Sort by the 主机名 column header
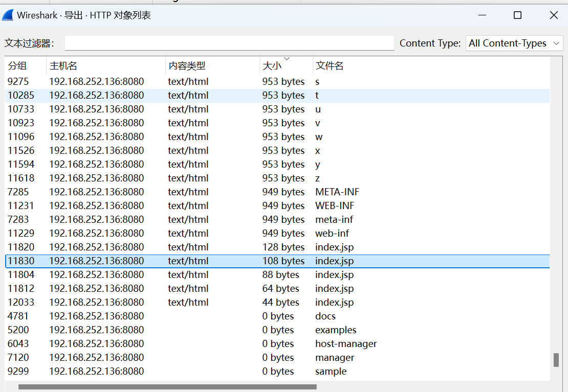Image resolution: width=568 pixels, height=392 pixels. point(63,66)
